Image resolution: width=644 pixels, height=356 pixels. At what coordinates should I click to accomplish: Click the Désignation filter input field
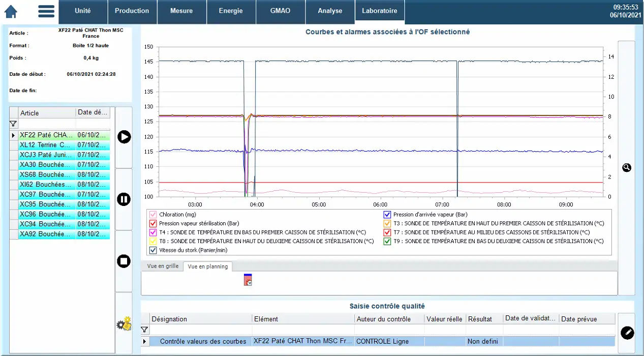[x=201, y=330]
